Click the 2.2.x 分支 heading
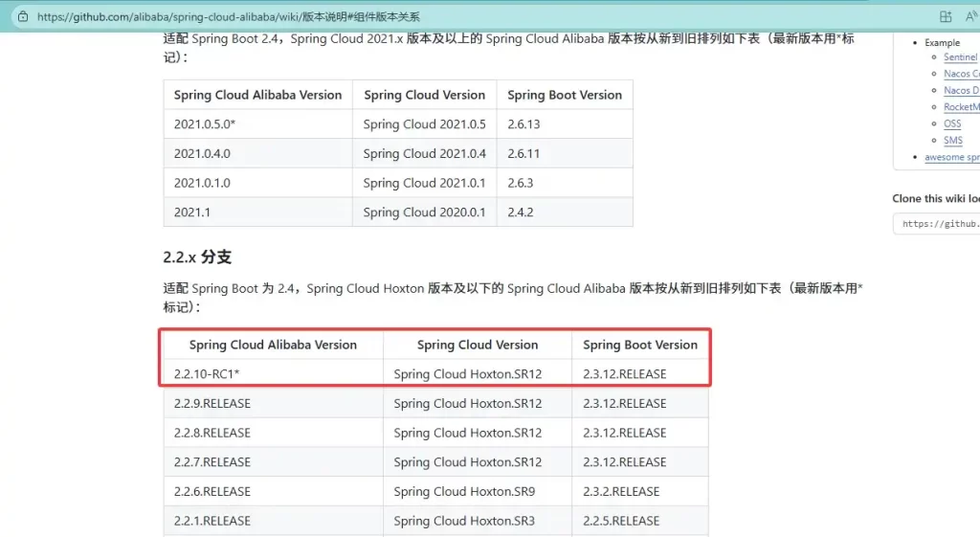 point(197,257)
